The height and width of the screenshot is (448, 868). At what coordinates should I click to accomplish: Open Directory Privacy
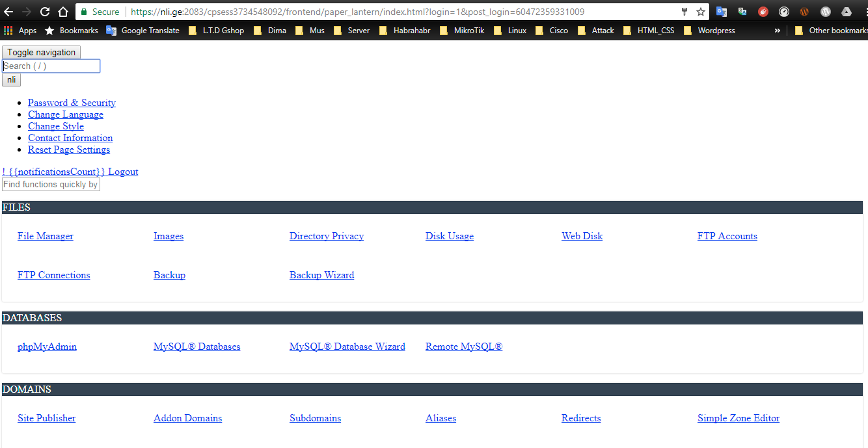(x=327, y=236)
